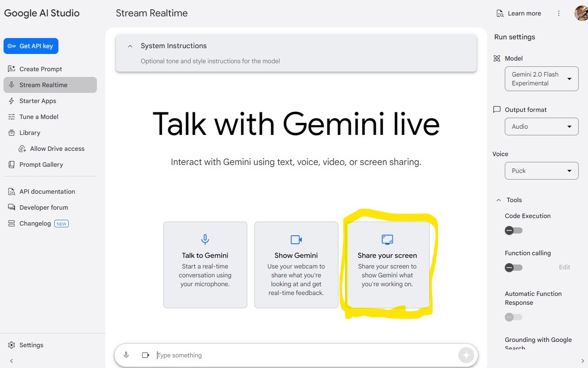
Task: Click the sparkle send button in the prompt bar
Action: click(x=466, y=355)
